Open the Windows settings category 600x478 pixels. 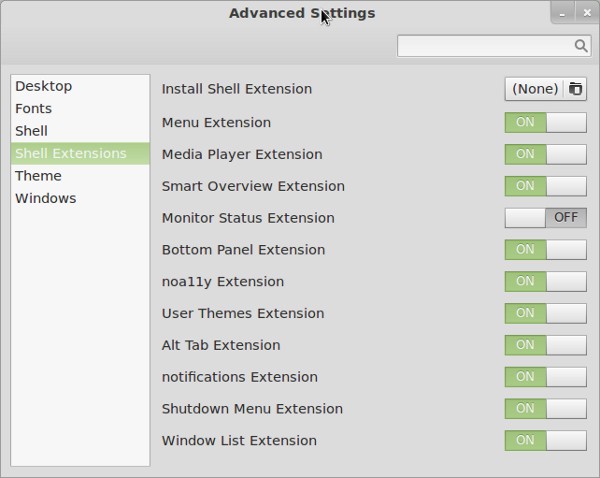pos(46,198)
